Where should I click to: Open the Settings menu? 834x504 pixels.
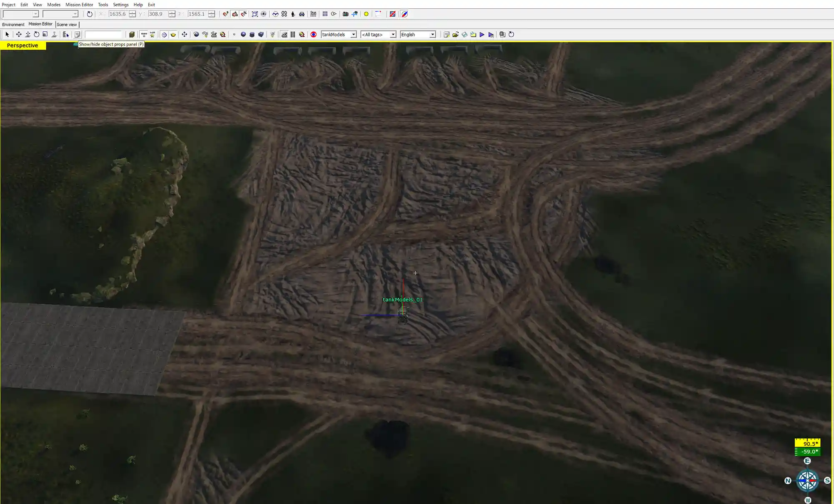121,5
